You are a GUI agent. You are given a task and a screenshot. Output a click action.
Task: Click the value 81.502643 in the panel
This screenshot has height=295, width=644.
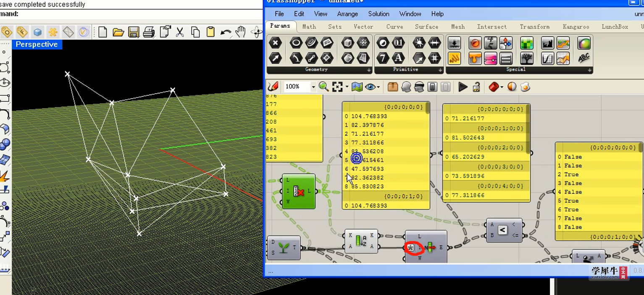coord(468,138)
